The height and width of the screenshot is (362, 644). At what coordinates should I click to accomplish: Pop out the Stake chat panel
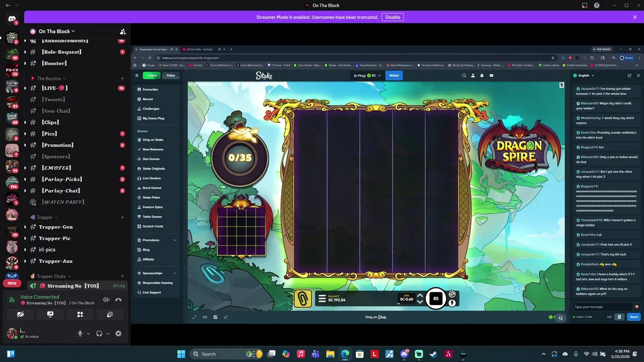point(629,75)
